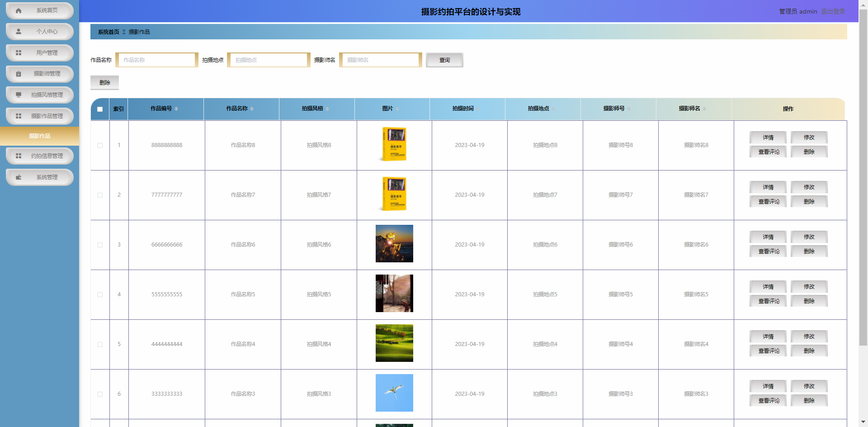The height and width of the screenshot is (427, 868).
Task: Open the bird in sky thumbnail in row 6
Action: point(394,393)
